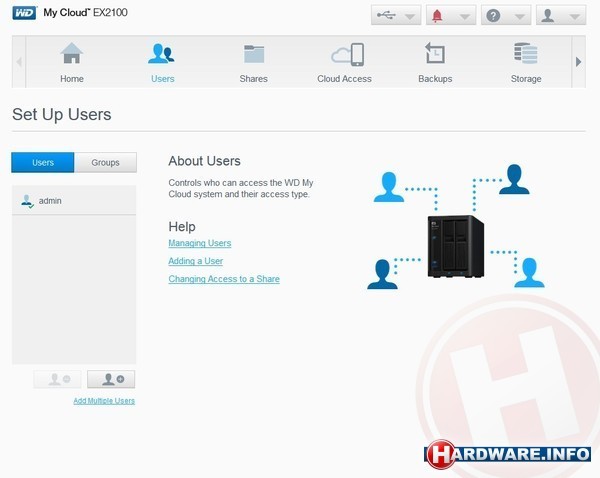This screenshot has height=478, width=600.
Task: Select the admin user entry
Action: tap(74, 201)
